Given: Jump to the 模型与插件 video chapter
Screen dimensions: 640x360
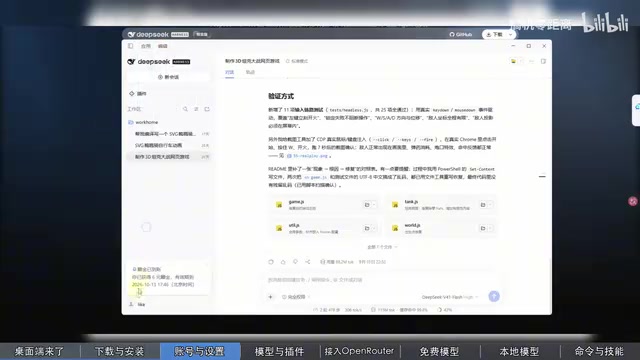Looking at the screenshot, I should [x=280, y=351].
